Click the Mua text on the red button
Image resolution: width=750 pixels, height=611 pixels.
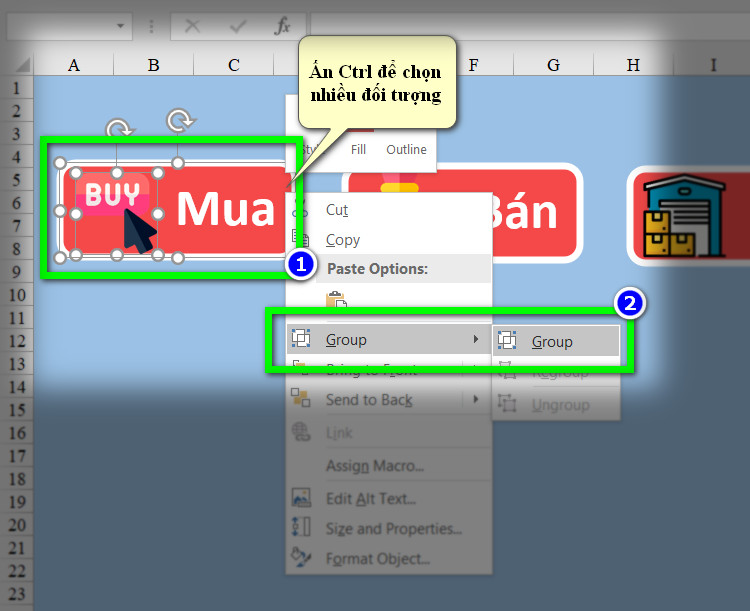pos(225,209)
